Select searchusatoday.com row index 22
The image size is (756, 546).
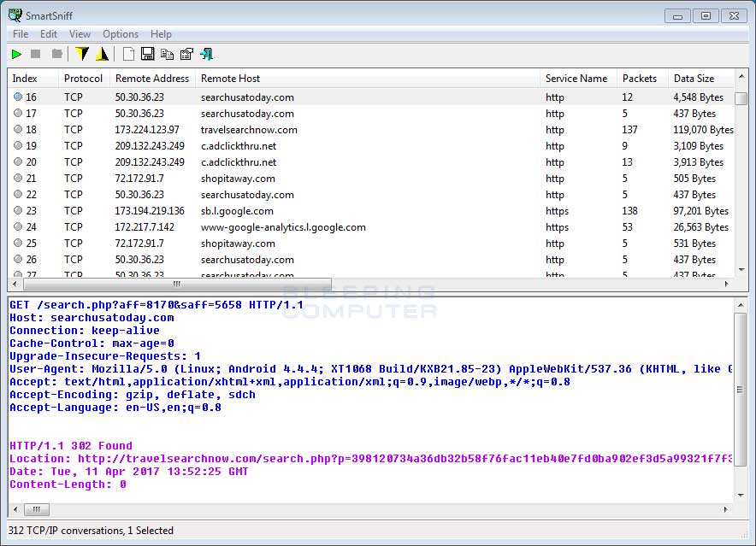tap(371, 195)
